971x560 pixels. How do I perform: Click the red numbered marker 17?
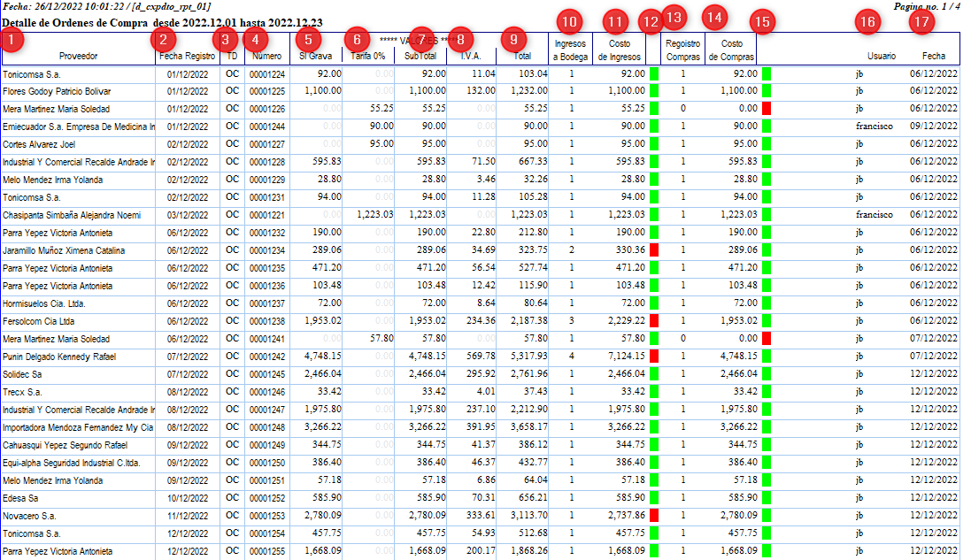click(x=924, y=22)
